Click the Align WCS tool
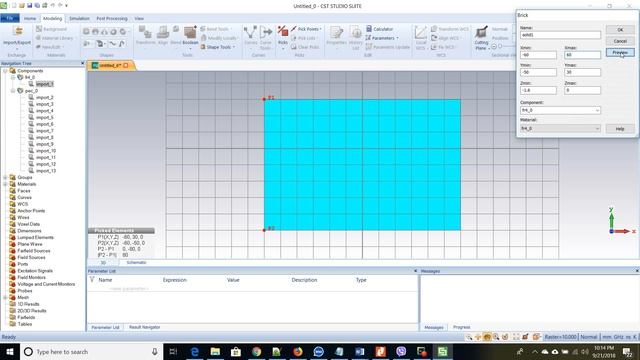 445,38
